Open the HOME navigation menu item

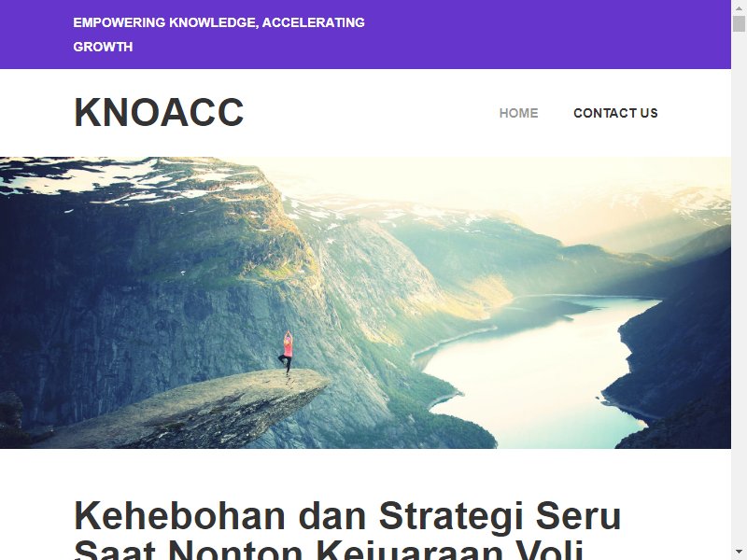pyautogui.click(x=518, y=113)
